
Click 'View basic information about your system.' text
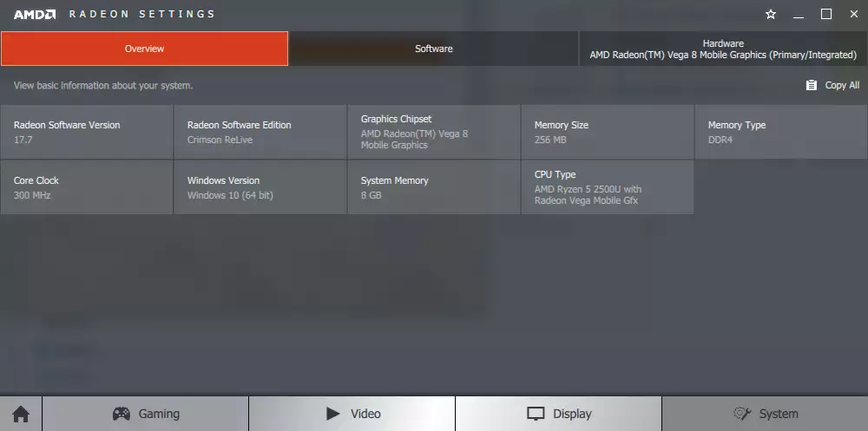[103, 86]
